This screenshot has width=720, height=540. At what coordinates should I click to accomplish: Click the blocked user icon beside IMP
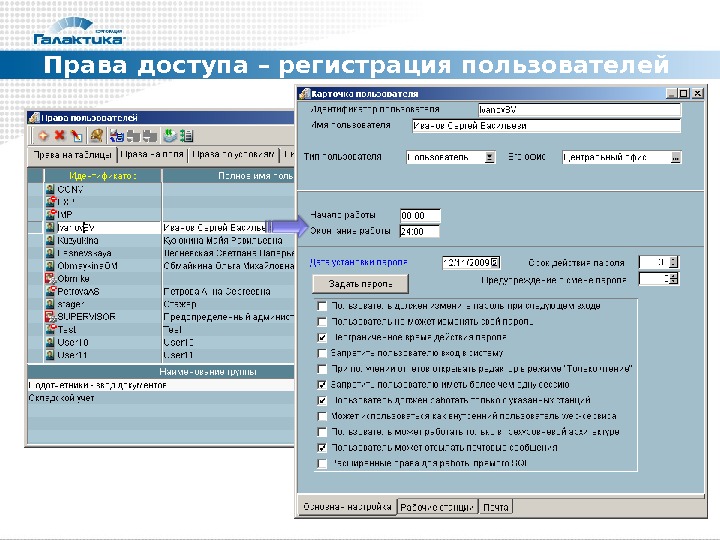[50, 214]
